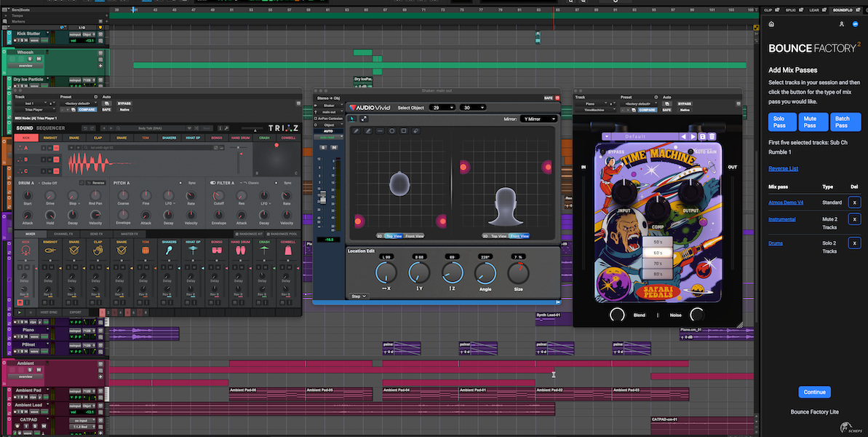Adjust the Size knob in Location Edit

(519, 273)
